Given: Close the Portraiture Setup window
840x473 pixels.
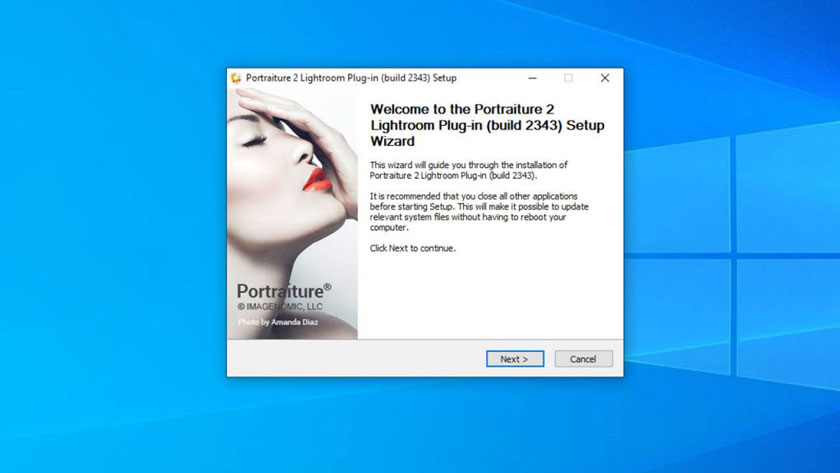Looking at the screenshot, I should click(x=605, y=78).
